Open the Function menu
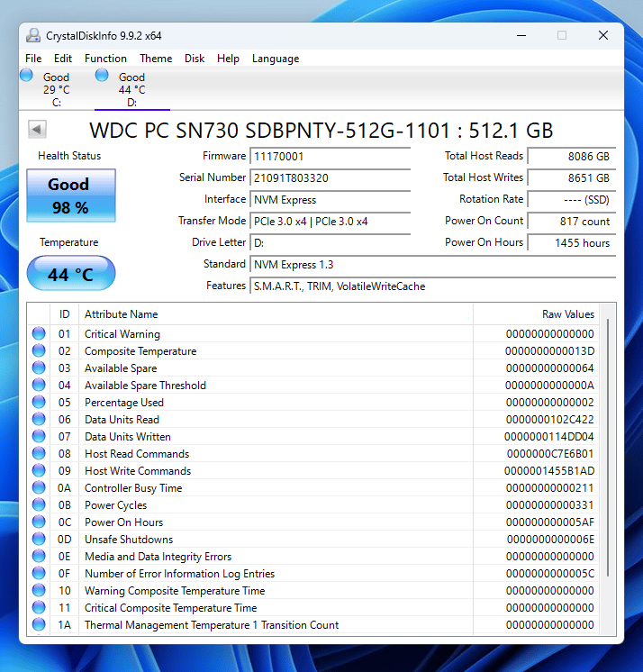 [x=105, y=59]
